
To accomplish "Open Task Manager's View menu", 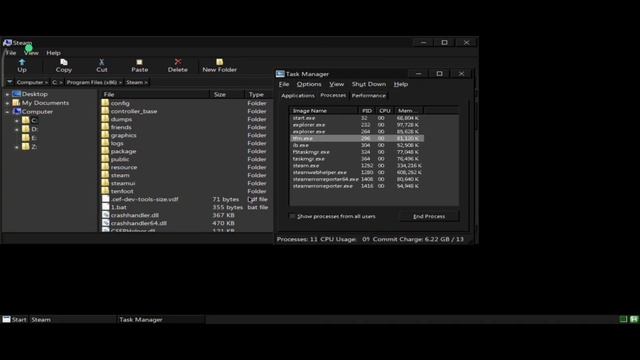I will (336, 84).
